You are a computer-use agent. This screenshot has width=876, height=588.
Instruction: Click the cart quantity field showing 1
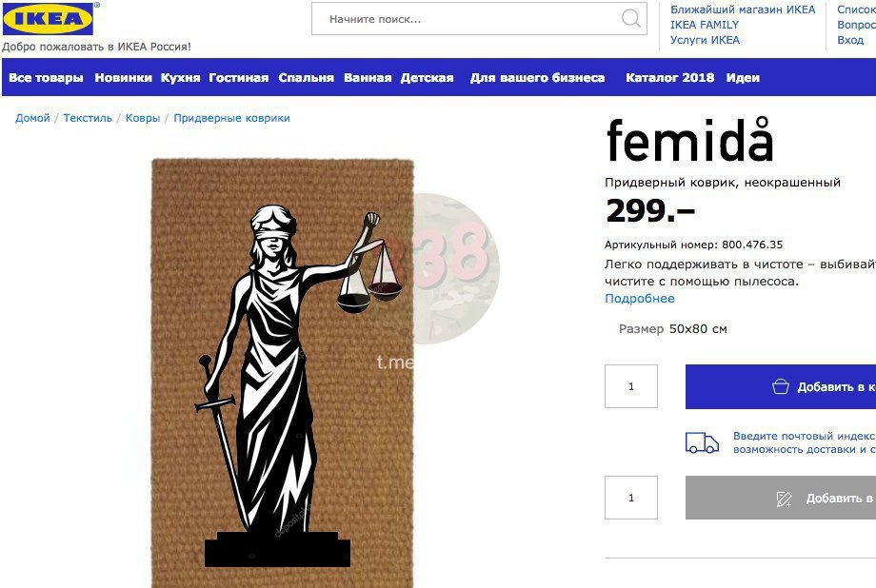pyautogui.click(x=631, y=386)
